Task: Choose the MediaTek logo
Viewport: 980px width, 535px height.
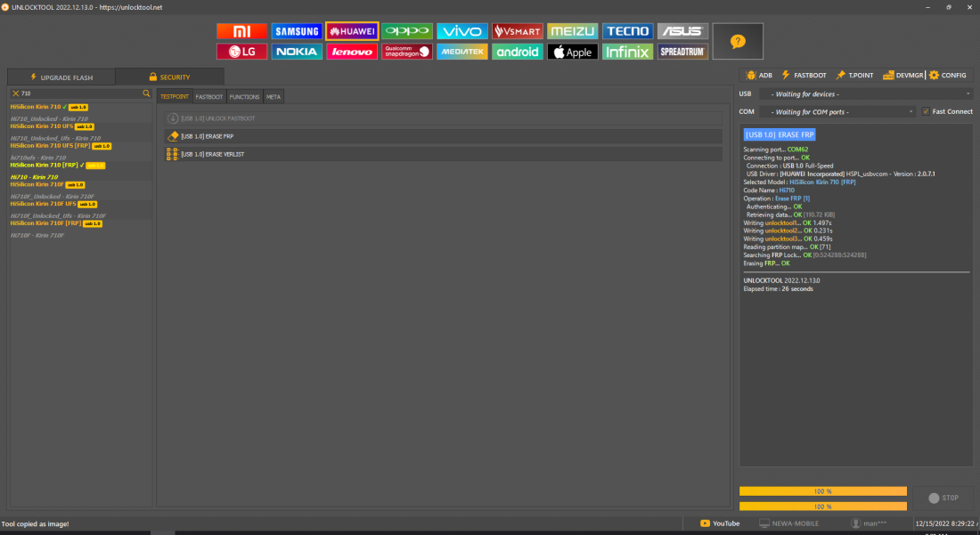Action: click(x=461, y=52)
